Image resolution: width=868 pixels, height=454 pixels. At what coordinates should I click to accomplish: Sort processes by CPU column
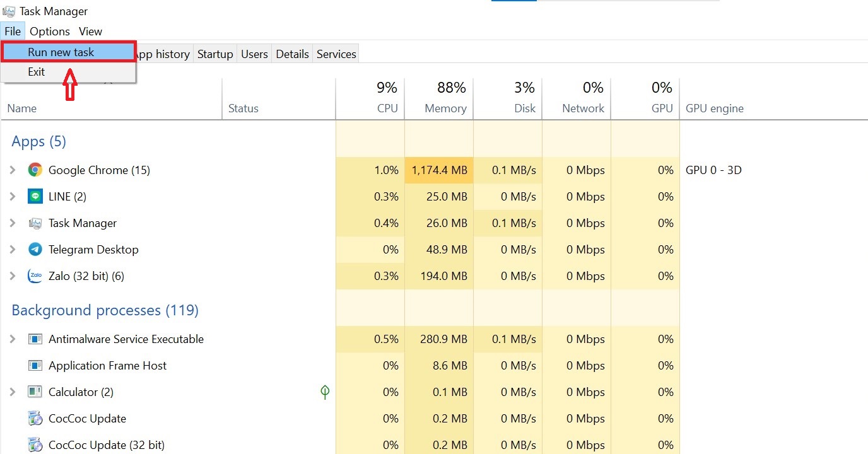click(370, 99)
